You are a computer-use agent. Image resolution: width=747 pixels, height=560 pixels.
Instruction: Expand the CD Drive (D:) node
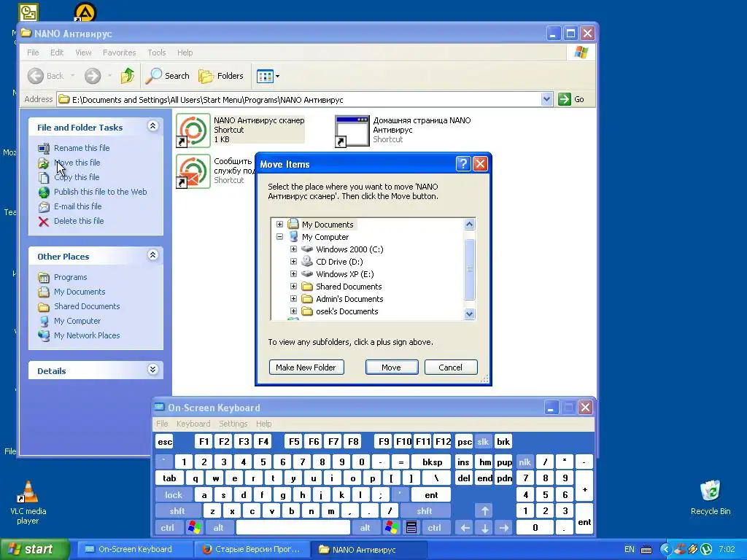[x=293, y=262]
